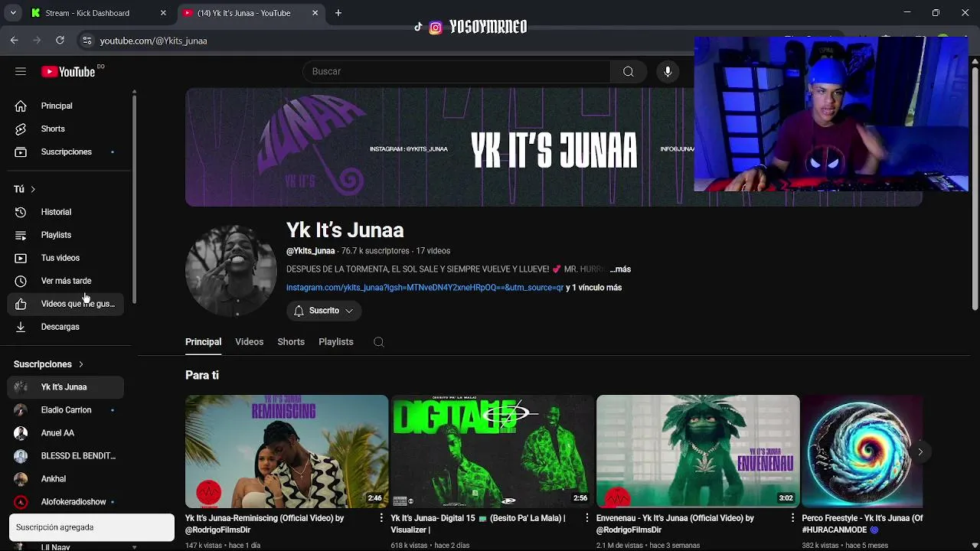Open Anuel AA subscription channel
The width and height of the screenshot is (980, 551).
66,433
